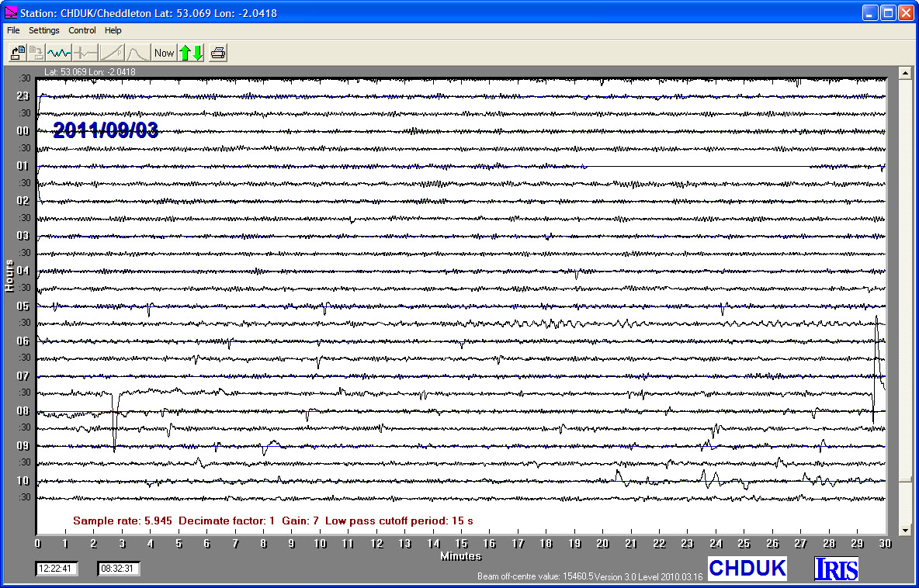Click the greyed P travel-time curve icon
Screen dimensions: 919x588
pos(111,53)
